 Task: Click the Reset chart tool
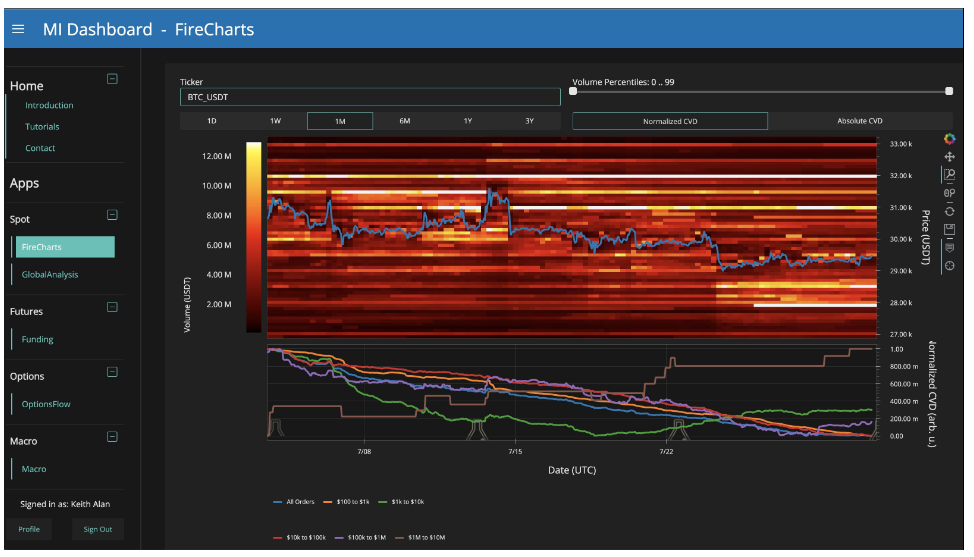coord(949,210)
